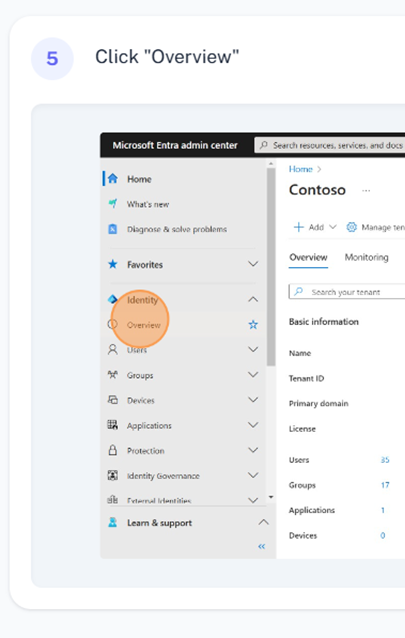Click the Tenant ID label

[x=306, y=378]
